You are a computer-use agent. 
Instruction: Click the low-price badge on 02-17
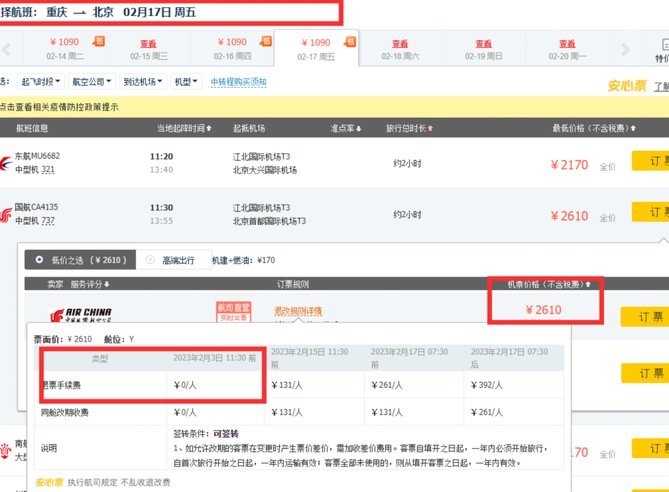(x=350, y=41)
